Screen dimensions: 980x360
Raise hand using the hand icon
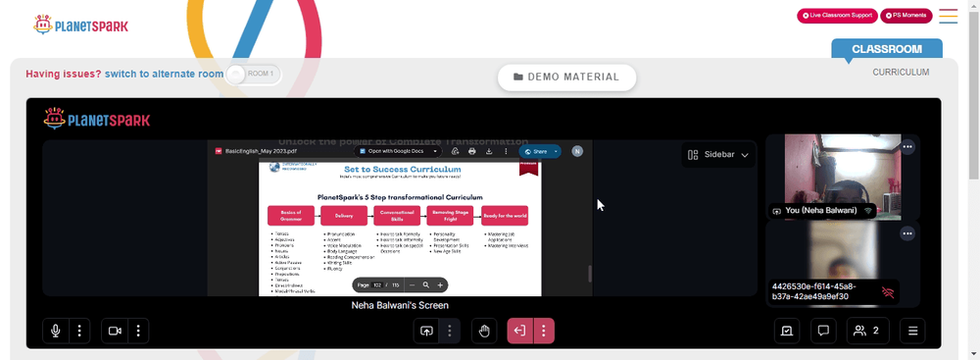(484, 332)
